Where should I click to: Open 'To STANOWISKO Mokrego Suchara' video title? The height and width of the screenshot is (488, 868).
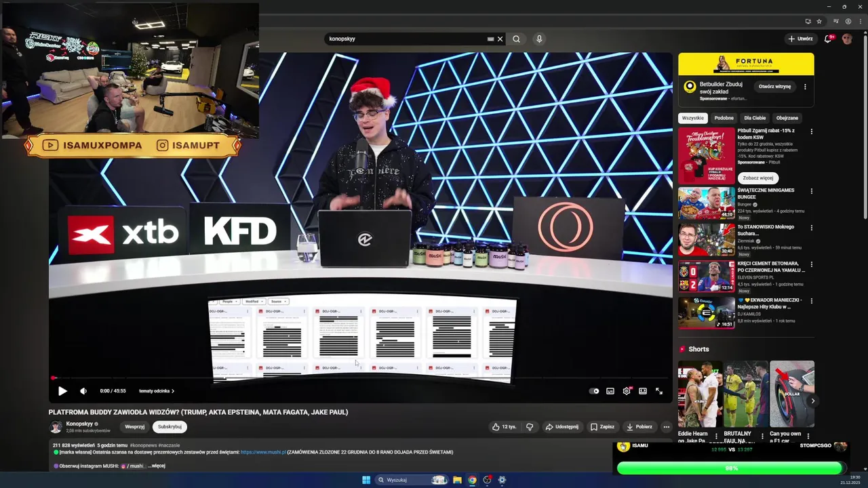[x=766, y=230]
